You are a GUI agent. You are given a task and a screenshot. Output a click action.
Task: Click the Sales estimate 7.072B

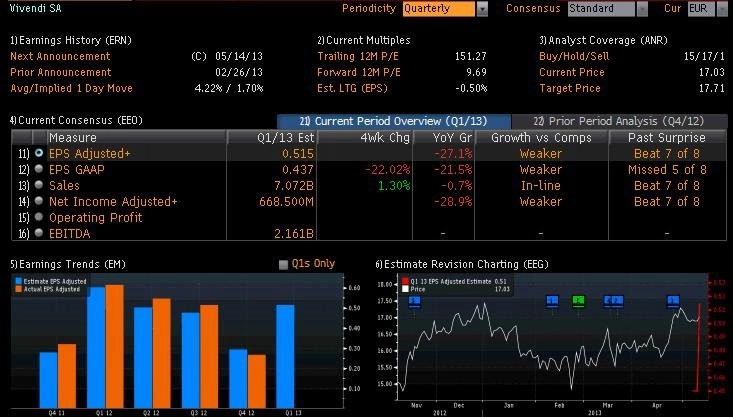(x=294, y=185)
